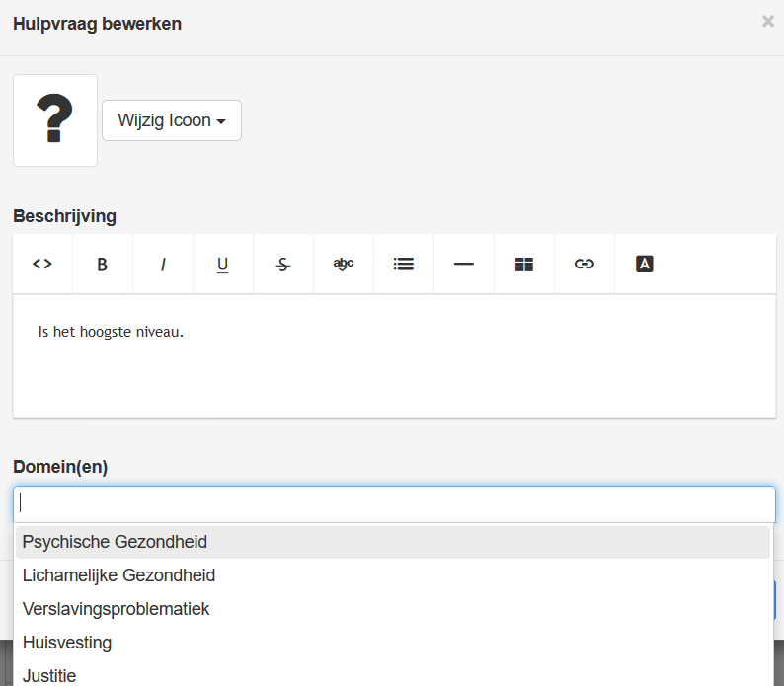Screen dimensions: 784x686
Task: Insert a table in the description
Action: coord(524,264)
